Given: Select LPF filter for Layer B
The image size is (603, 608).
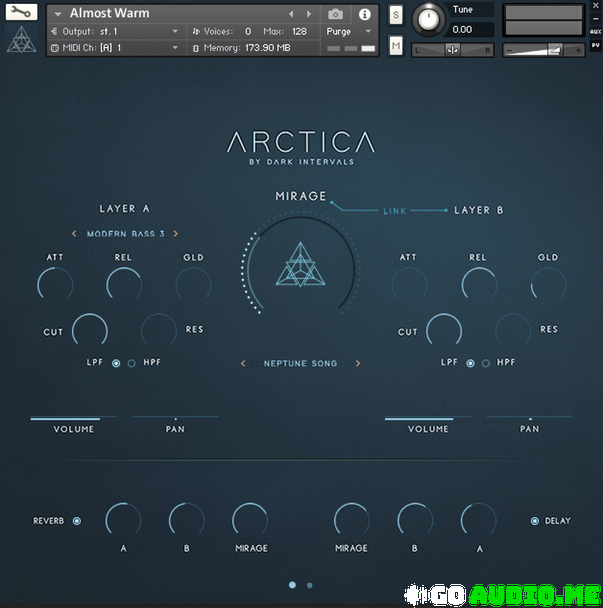Looking at the screenshot, I should (x=470, y=363).
